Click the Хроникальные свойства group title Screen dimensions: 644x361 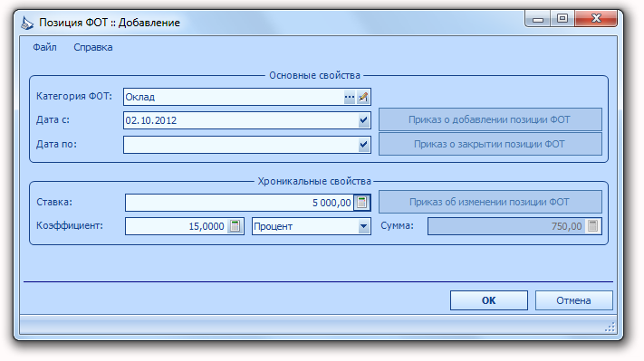[314, 181]
